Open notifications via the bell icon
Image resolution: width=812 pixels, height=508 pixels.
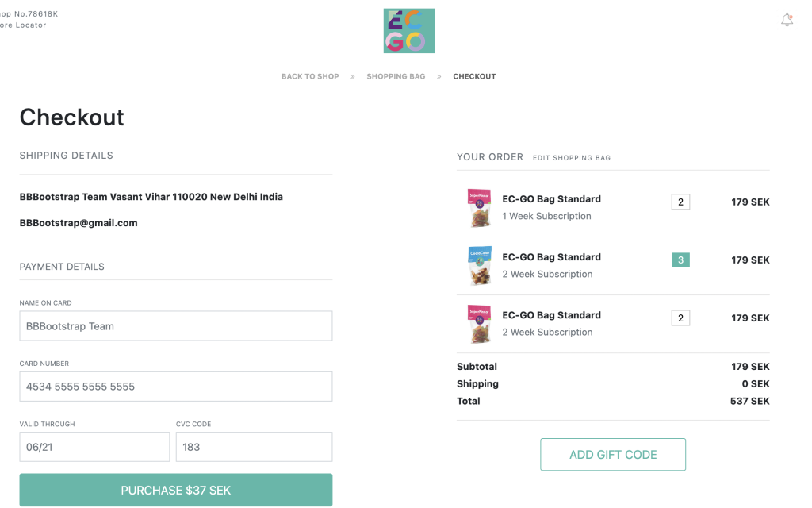point(787,20)
